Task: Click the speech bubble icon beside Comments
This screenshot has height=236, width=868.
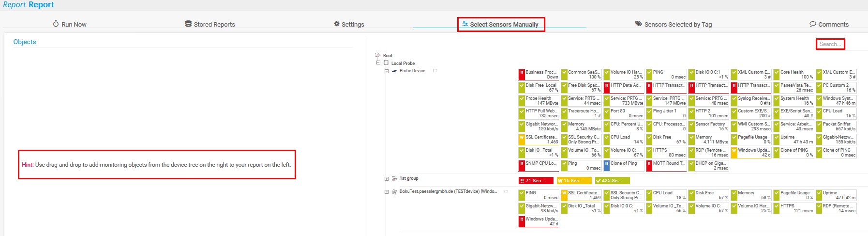Action: [x=813, y=24]
